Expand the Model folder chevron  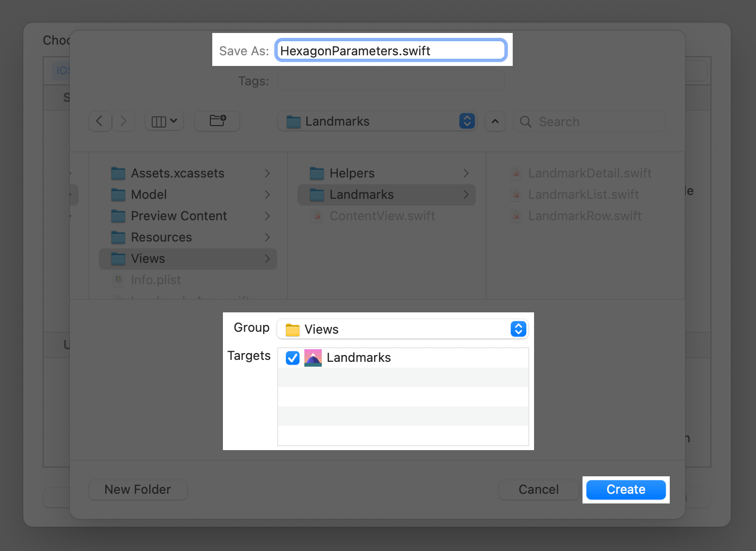pyautogui.click(x=267, y=194)
